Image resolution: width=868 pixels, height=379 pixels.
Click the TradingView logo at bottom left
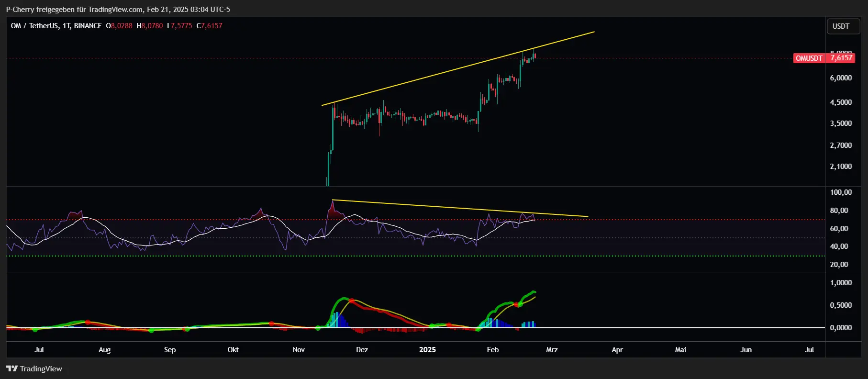coord(34,368)
